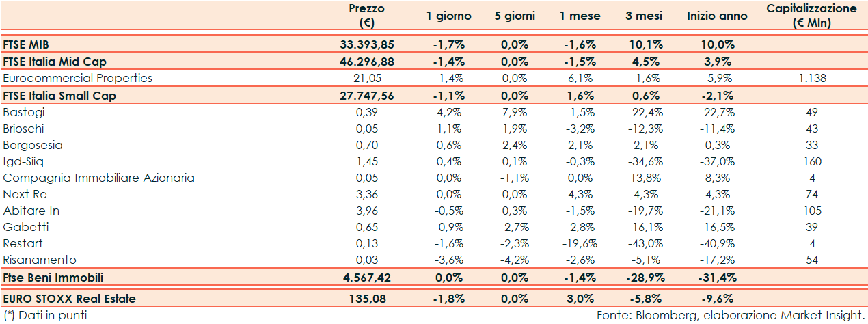Select the Risanamento stock name
The width and height of the screenshot is (868, 324).
point(39,260)
